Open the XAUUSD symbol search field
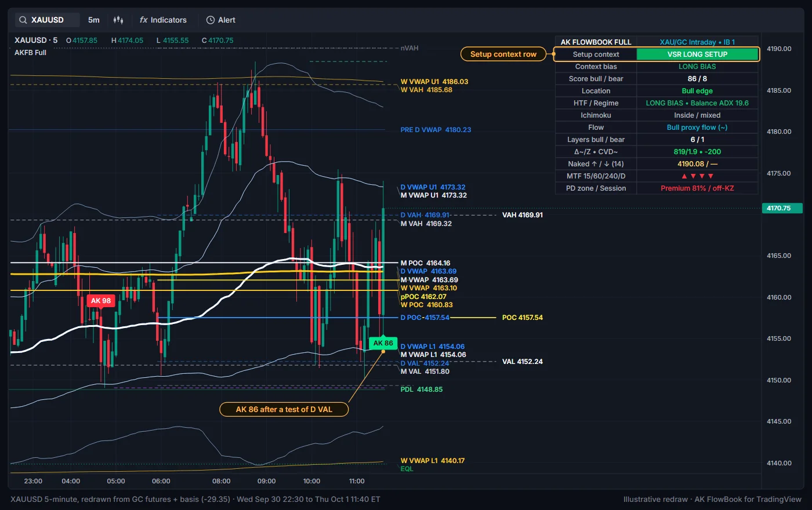812x510 pixels. [x=48, y=20]
